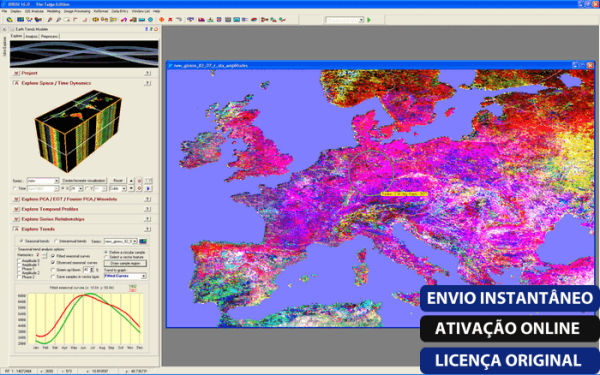Viewport: 600px width, 375px height.
Task: Click the blue circle icon in the toolbar
Action: click(150, 20)
